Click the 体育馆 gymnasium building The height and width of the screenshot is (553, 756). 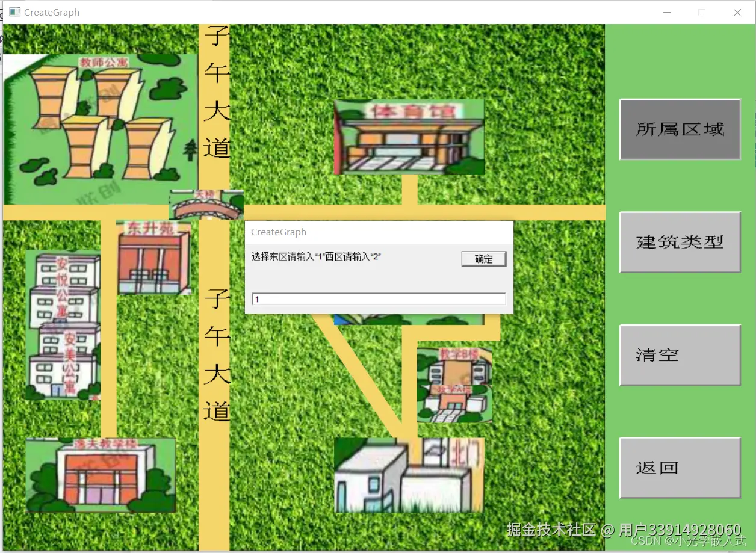(408, 137)
